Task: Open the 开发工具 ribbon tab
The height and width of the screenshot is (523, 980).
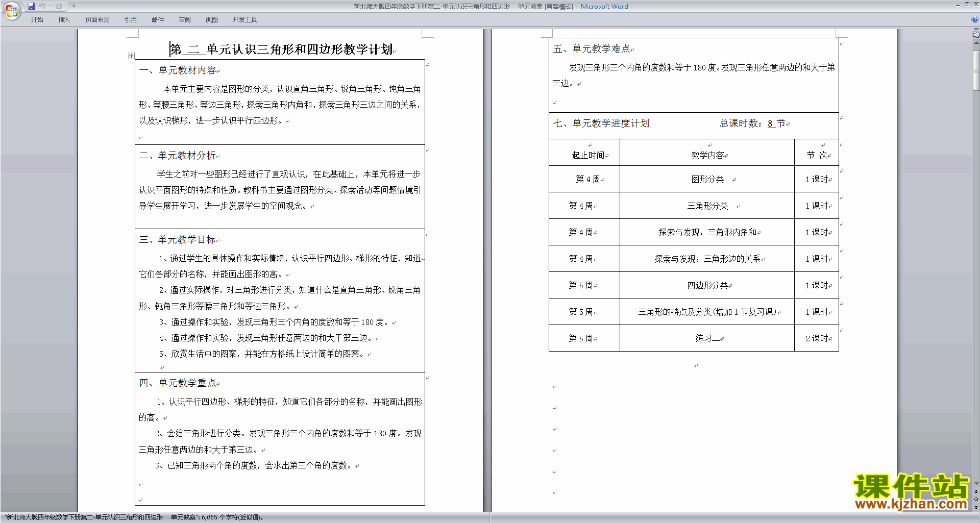Action: coord(245,20)
